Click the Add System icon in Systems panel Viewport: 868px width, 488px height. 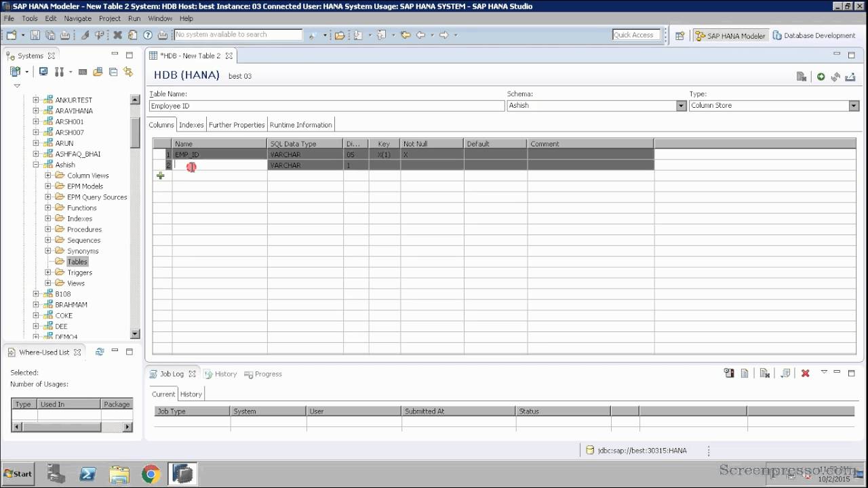pyautogui.click(x=15, y=71)
